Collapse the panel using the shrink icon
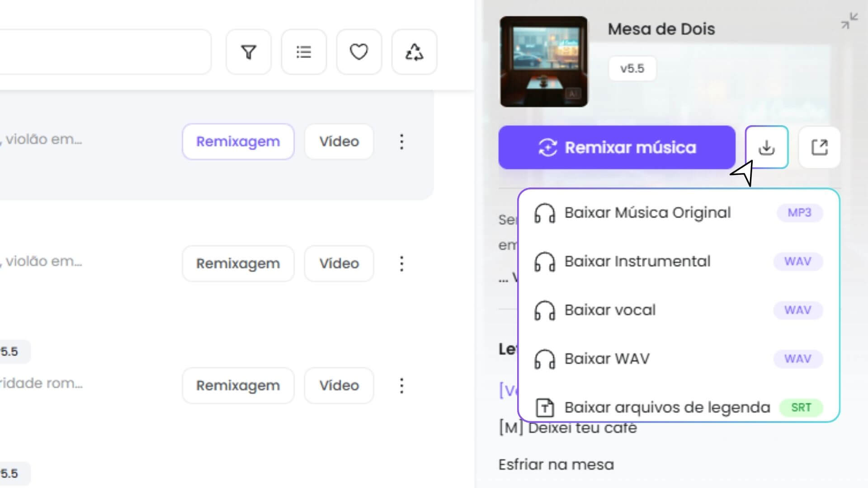 click(849, 20)
